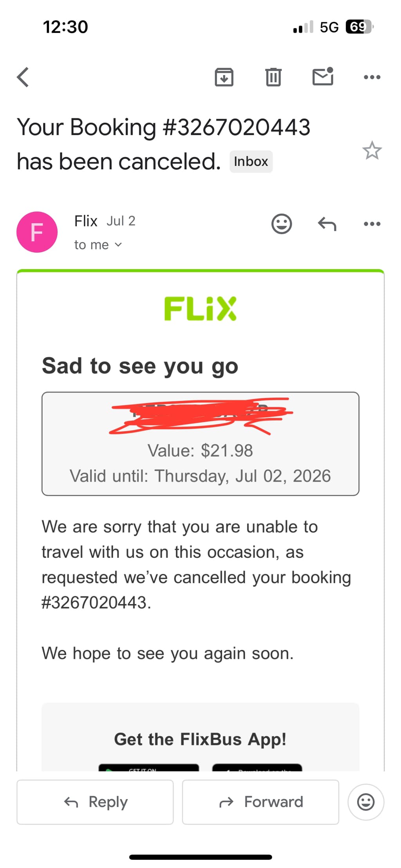Star this email
Screen dimensions: 401x868
[x=372, y=150]
